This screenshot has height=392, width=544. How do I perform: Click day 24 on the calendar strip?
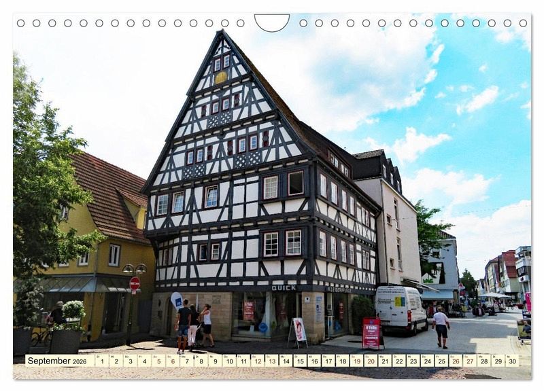(x=427, y=361)
